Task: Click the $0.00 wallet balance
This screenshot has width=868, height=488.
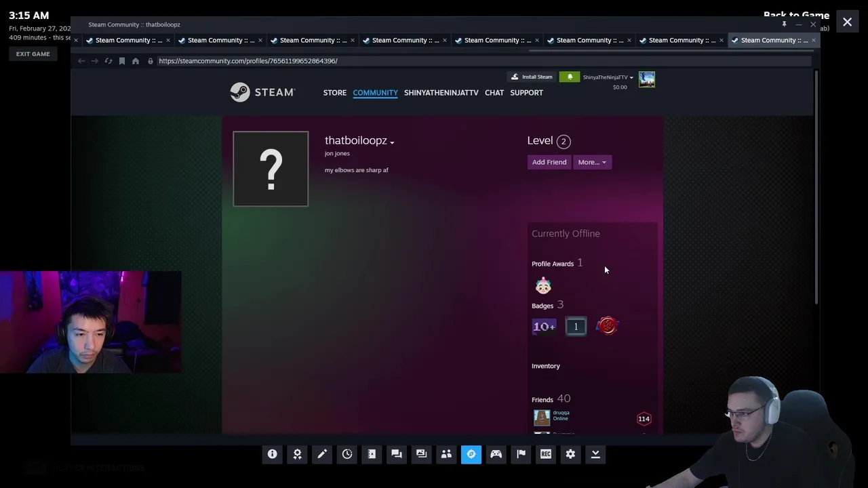Action: click(x=620, y=87)
